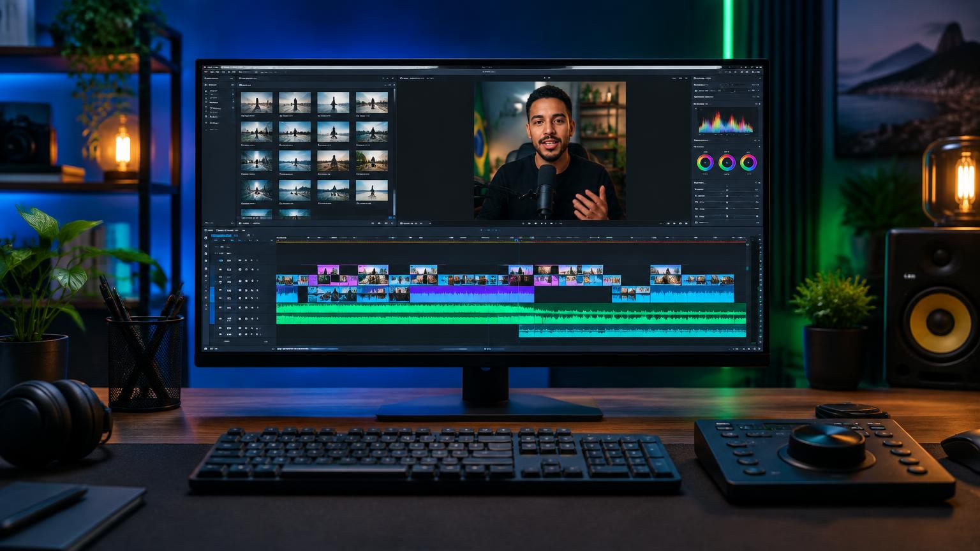Screen dimensions: 980x551
Task: Pick the green-tinted foliage thumbnail in the media bin
Action: click(x=371, y=161)
